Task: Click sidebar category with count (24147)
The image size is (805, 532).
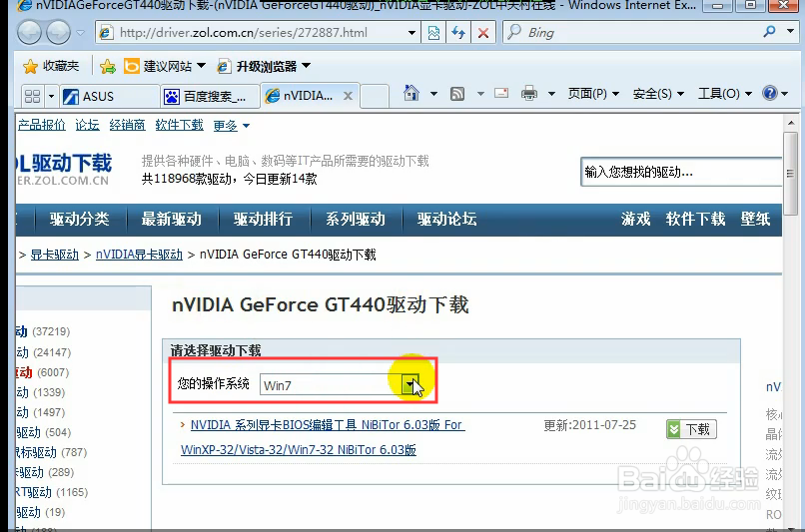Action: (44, 352)
